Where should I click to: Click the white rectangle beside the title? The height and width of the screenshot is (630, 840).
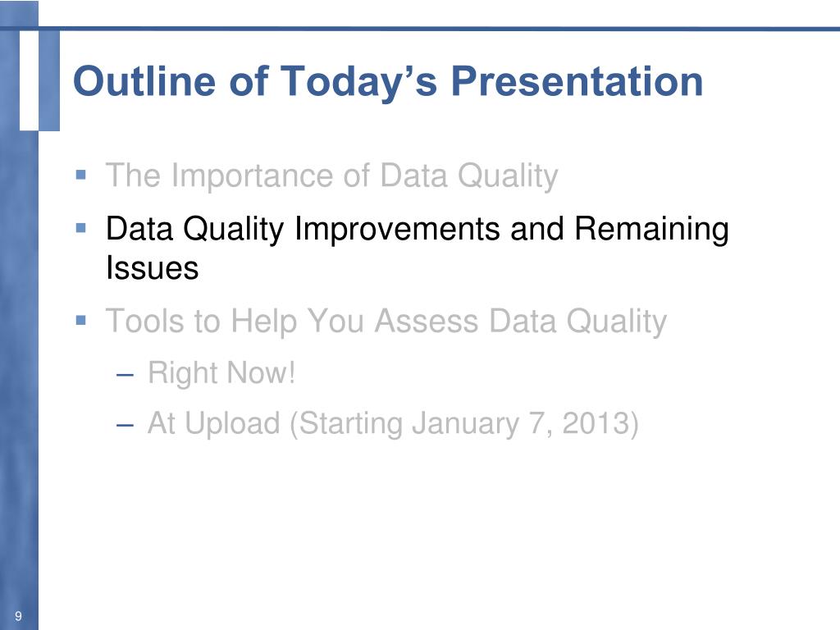(x=29, y=80)
